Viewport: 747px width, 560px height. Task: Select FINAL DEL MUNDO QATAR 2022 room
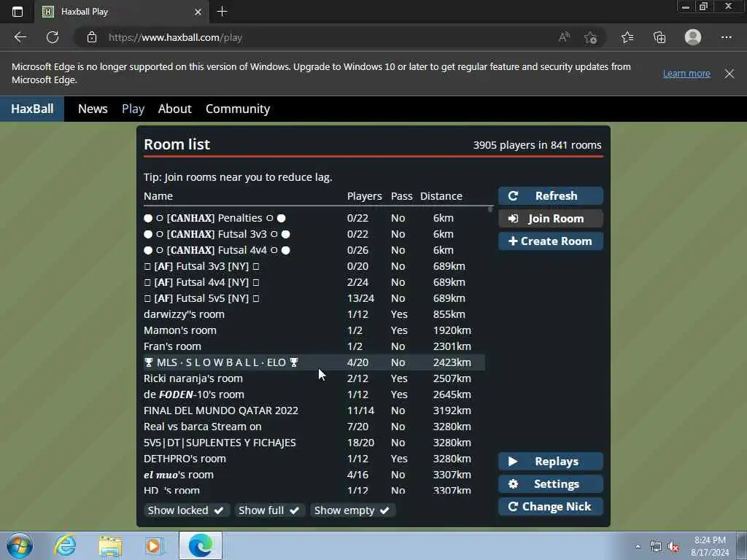click(314, 411)
